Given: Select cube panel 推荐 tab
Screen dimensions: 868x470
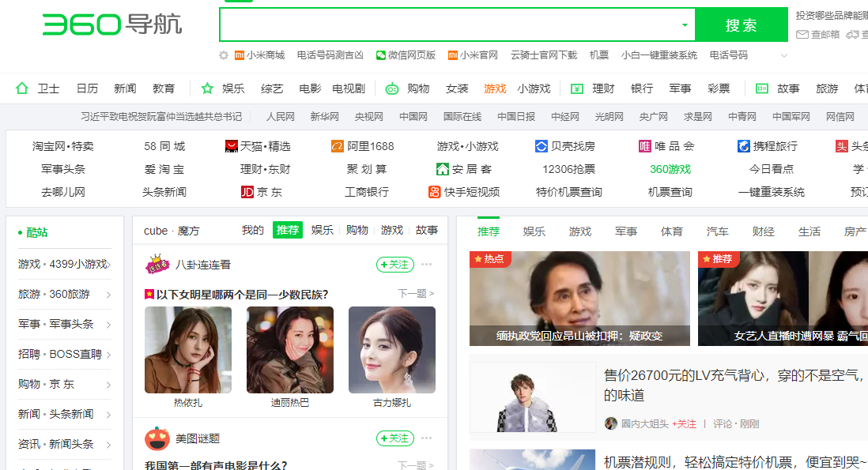Looking at the screenshot, I should (288, 230).
